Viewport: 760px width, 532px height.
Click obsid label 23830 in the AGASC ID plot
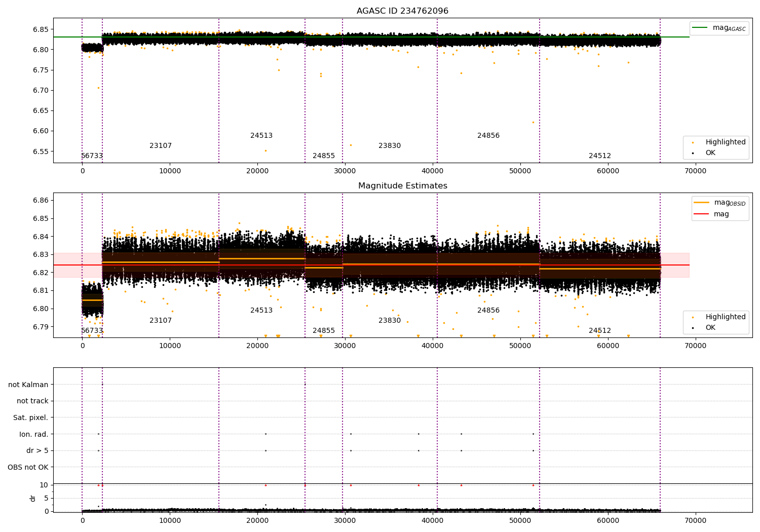point(390,146)
